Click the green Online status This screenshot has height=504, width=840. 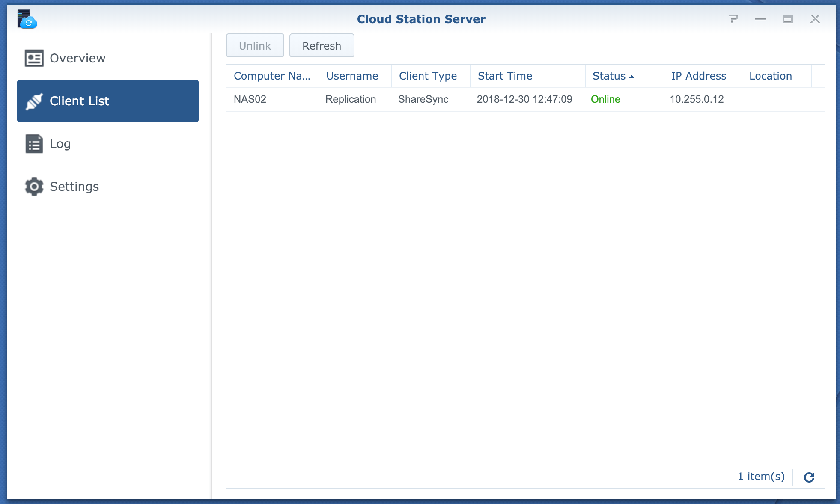(605, 99)
